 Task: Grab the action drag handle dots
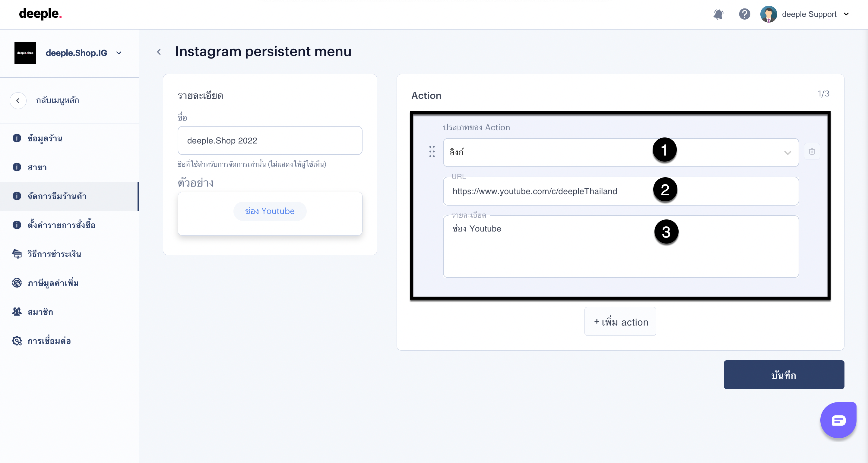click(432, 152)
